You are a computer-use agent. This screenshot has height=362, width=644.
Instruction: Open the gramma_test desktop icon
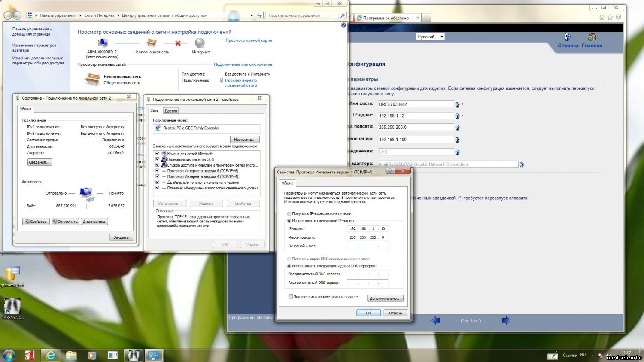[x=12, y=273]
